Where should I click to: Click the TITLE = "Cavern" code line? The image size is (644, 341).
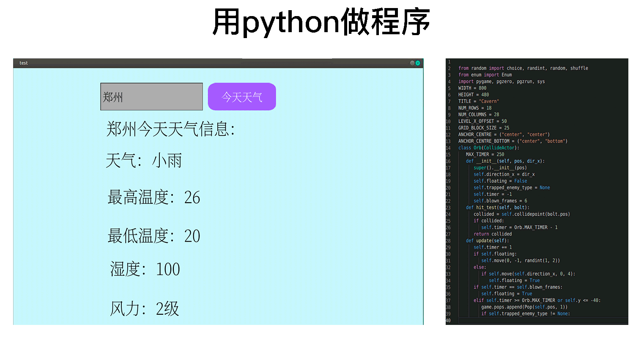(478, 101)
